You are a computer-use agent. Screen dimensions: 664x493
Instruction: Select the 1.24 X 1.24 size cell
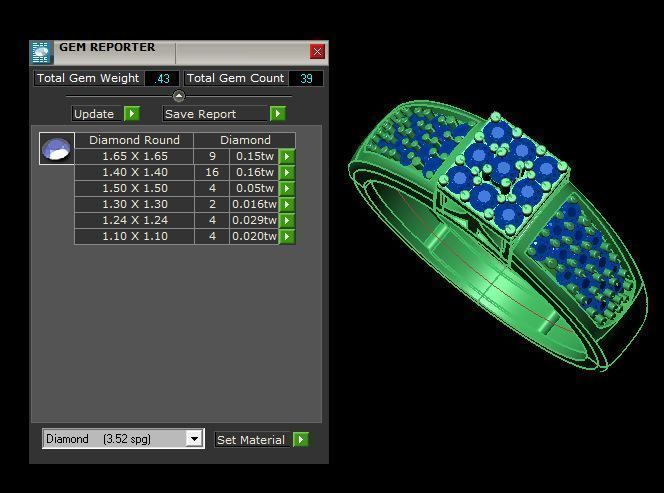(x=135, y=221)
